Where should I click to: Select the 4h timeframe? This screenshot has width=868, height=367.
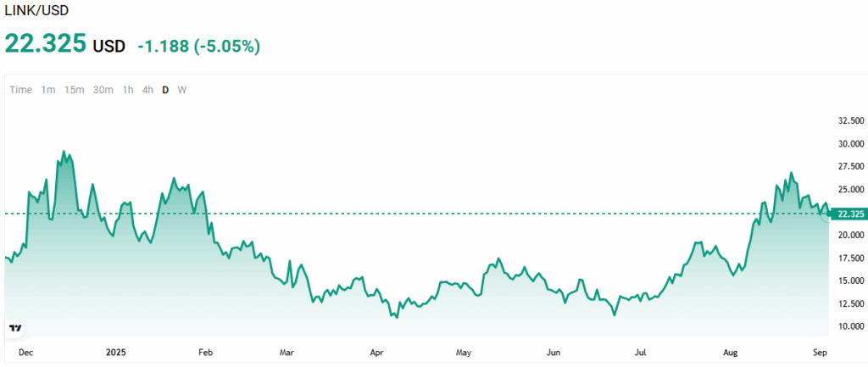click(147, 90)
